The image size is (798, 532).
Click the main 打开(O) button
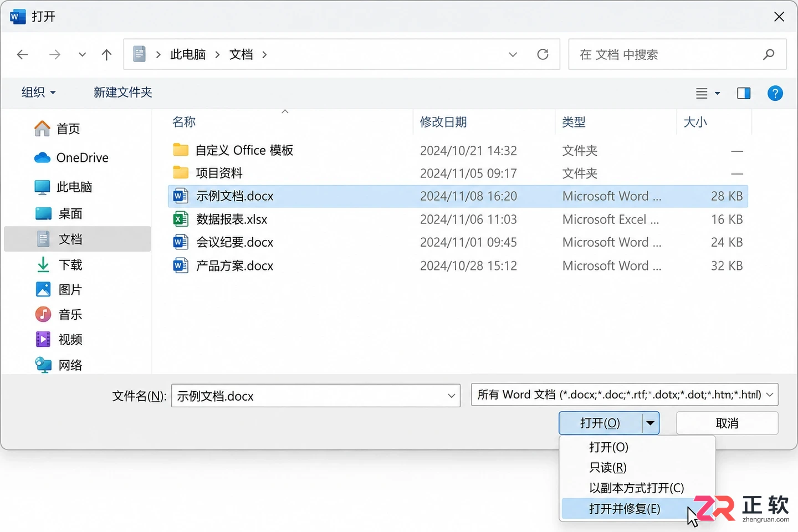point(601,423)
